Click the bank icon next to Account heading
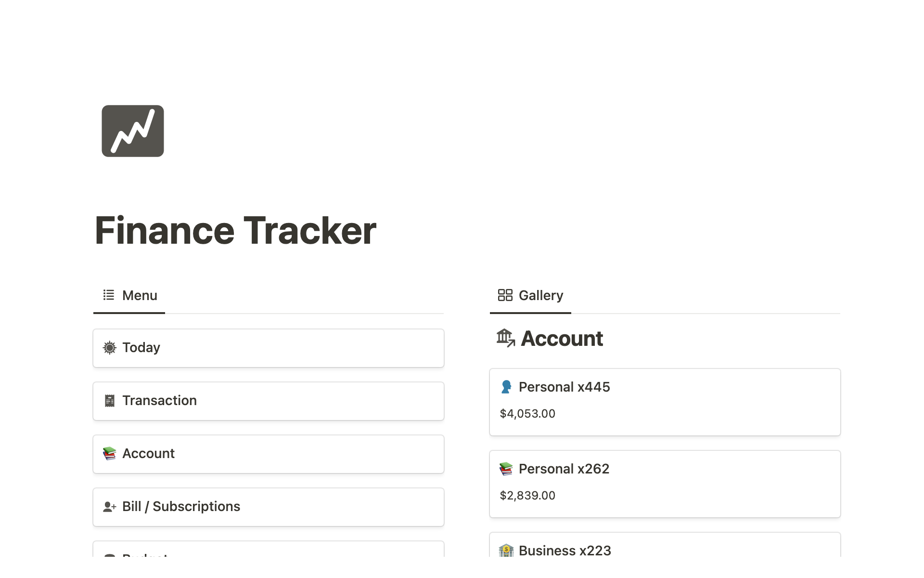Viewport: 924px width, 578px height. pyautogui.click(x=505, y=338)
